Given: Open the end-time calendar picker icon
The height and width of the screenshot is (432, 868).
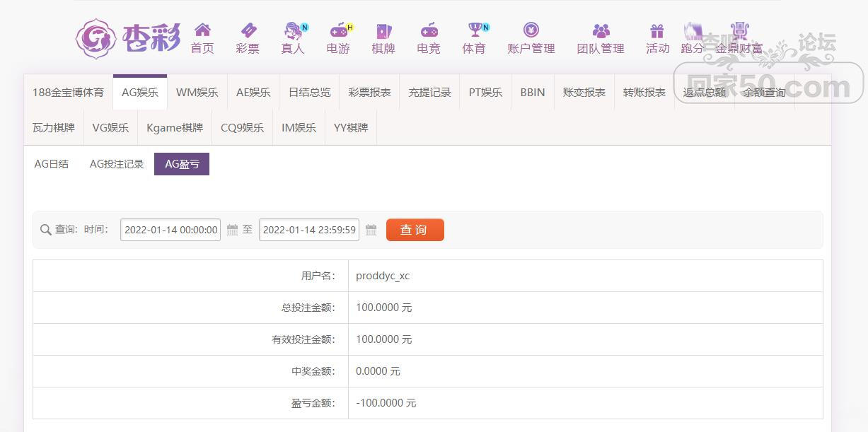Looking at the screenshot, I should [x=371, y=230].
